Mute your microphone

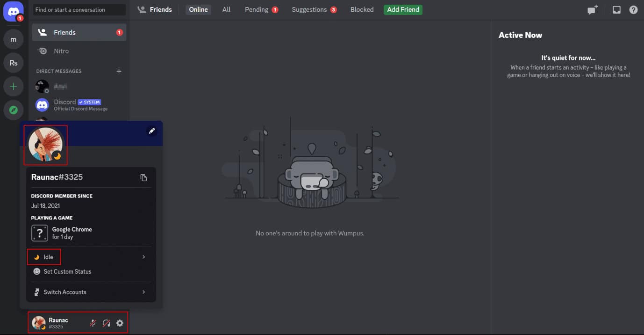coord(93,323)
